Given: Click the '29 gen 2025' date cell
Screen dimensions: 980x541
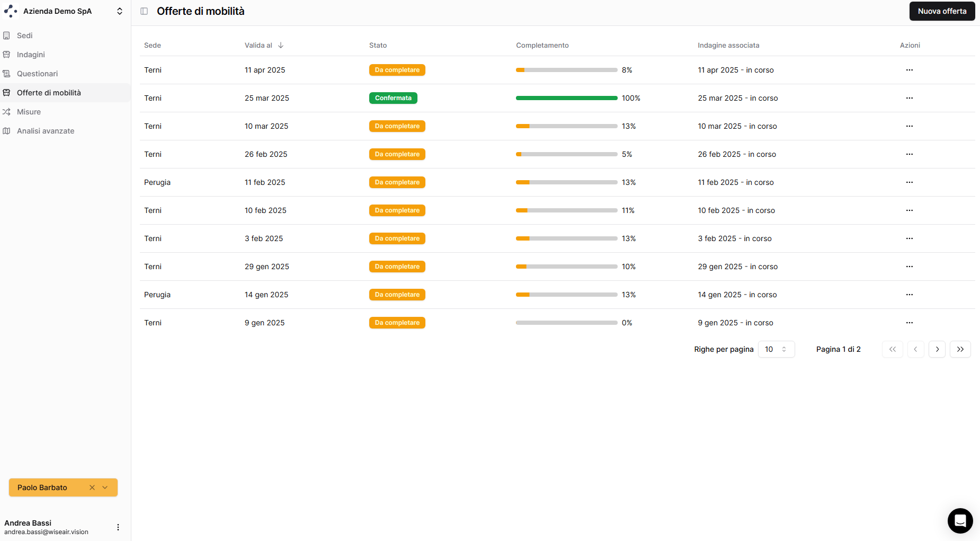Looking at the screenshot, I should (267, 267).
